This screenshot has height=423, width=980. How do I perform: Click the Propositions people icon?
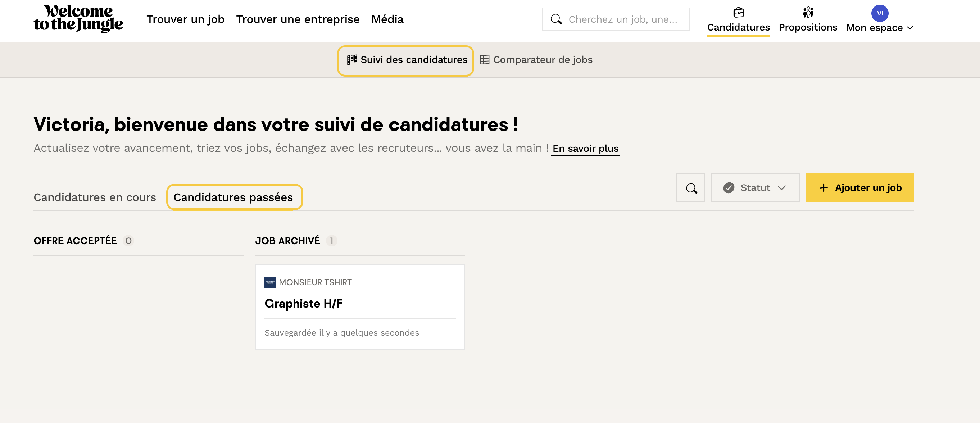coord(808,13)
